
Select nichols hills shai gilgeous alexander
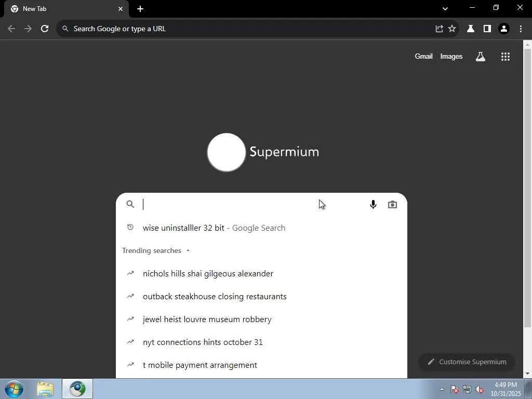point(262,273)
